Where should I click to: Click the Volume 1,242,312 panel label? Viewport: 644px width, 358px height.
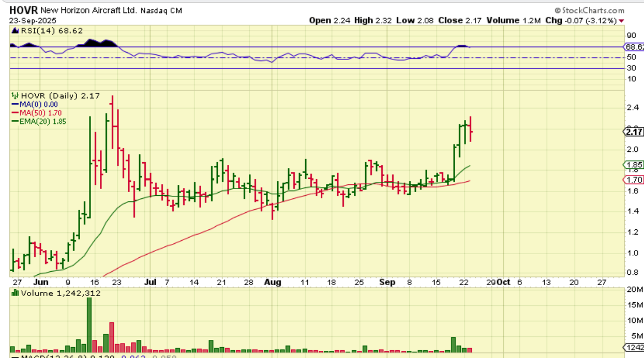[61, 293]
